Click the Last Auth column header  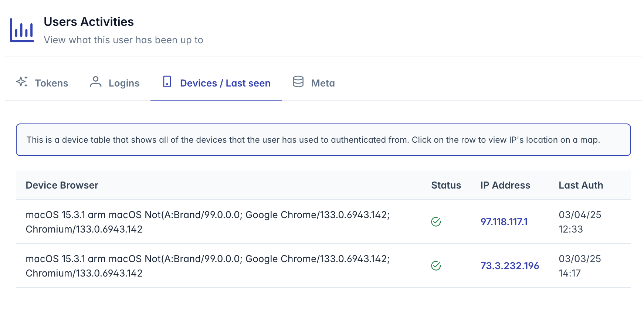[581, 185]
